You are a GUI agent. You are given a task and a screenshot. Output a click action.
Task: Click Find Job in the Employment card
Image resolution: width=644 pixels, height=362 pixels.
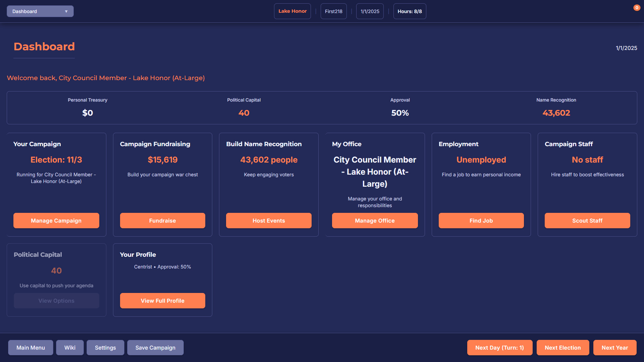coord(481,221)
